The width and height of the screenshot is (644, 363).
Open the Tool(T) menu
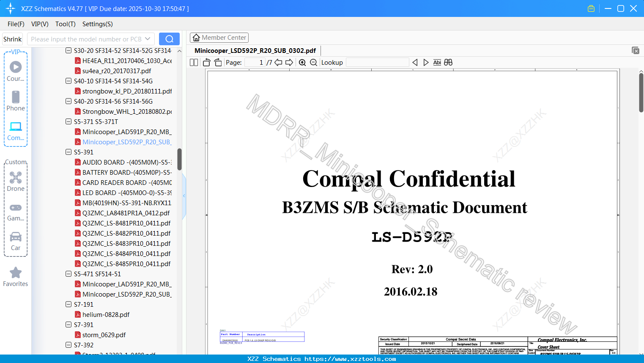pyautogui.click(x=65, y=24)
